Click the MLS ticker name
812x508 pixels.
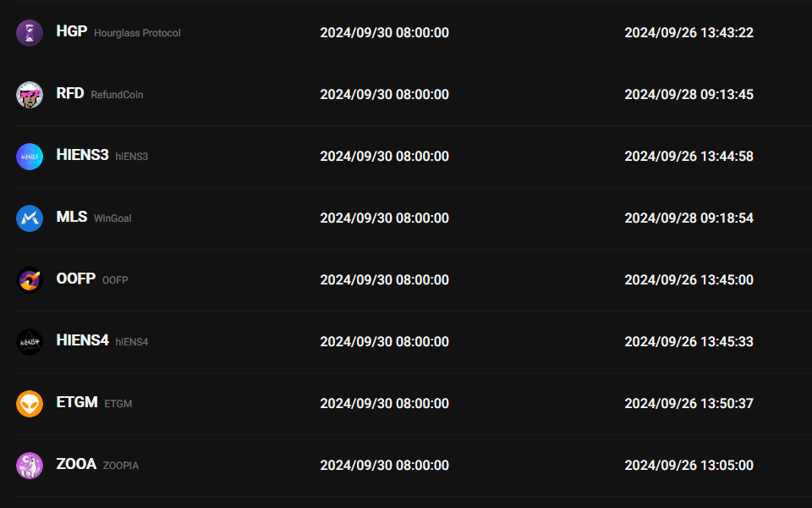[71, 217]
